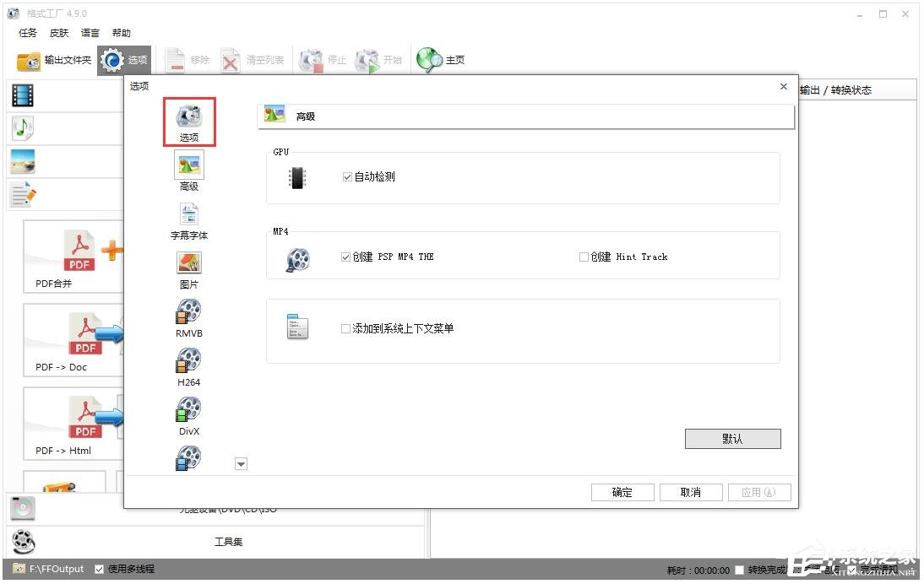This screenshot has height=584, width=924.
Task: Enable 创建 Hint Track checkbox
Action: [x=584, y=257]
